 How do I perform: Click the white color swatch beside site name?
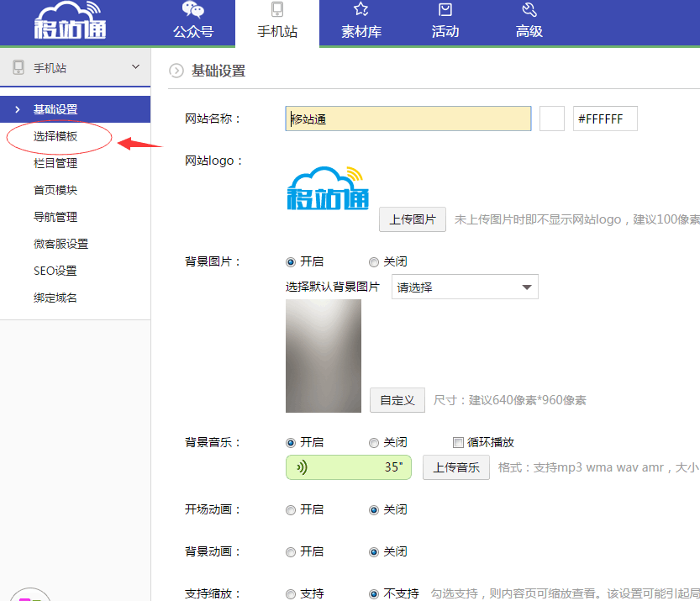(x=552, y=119)
